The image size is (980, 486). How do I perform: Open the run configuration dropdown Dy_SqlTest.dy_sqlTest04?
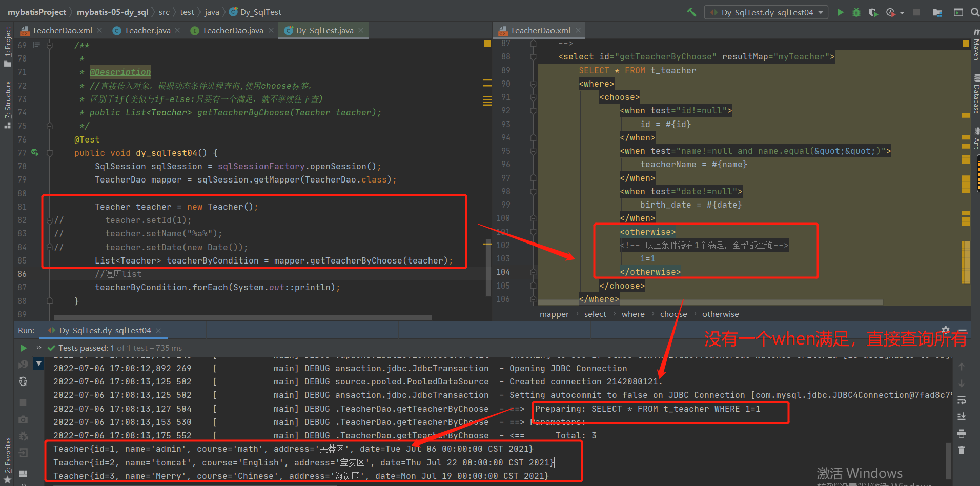point(766,12)
